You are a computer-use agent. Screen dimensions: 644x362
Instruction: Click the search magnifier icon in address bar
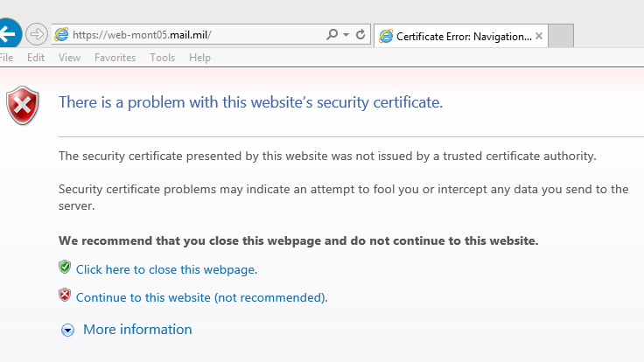332,35
